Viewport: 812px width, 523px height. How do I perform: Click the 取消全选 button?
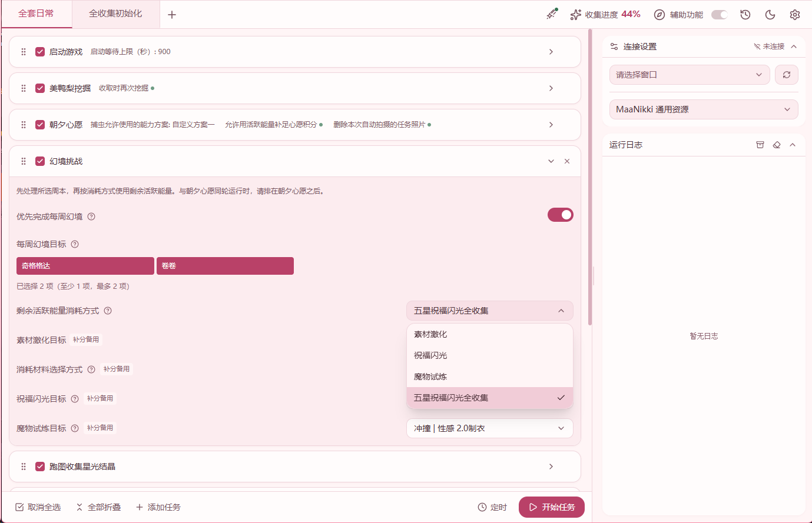coord(38,507)
